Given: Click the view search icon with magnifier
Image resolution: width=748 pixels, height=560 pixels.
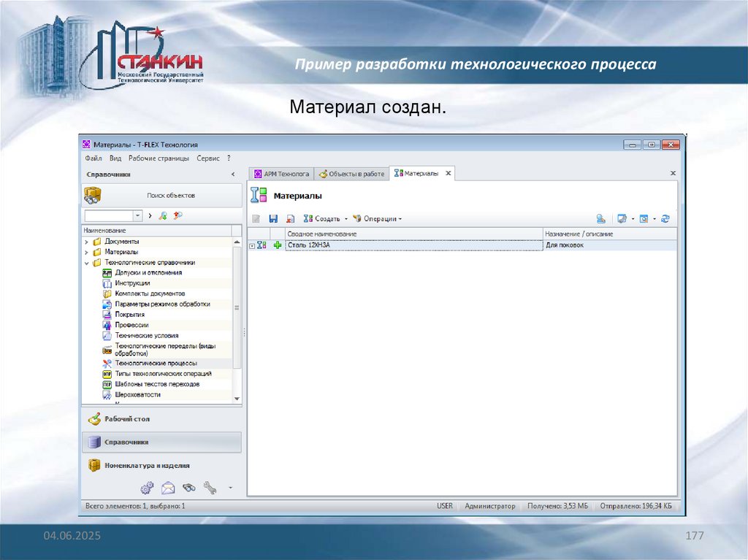Looking at the screenshot, I should 644,218.
